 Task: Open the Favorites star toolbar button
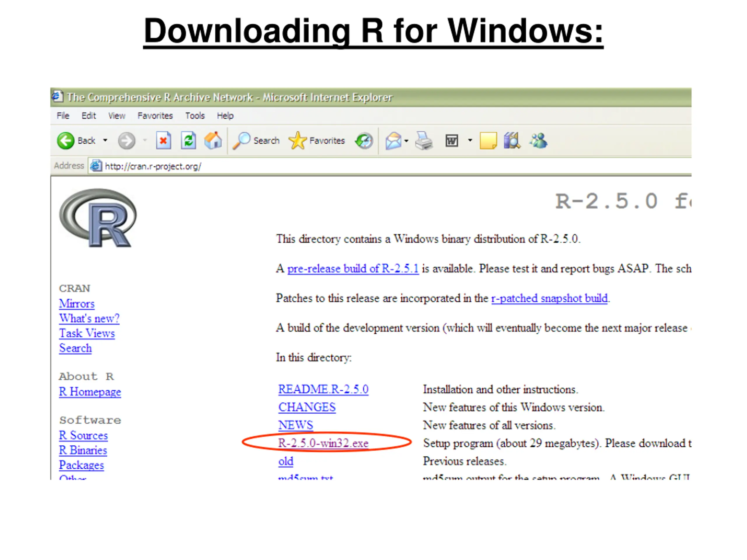298,140
